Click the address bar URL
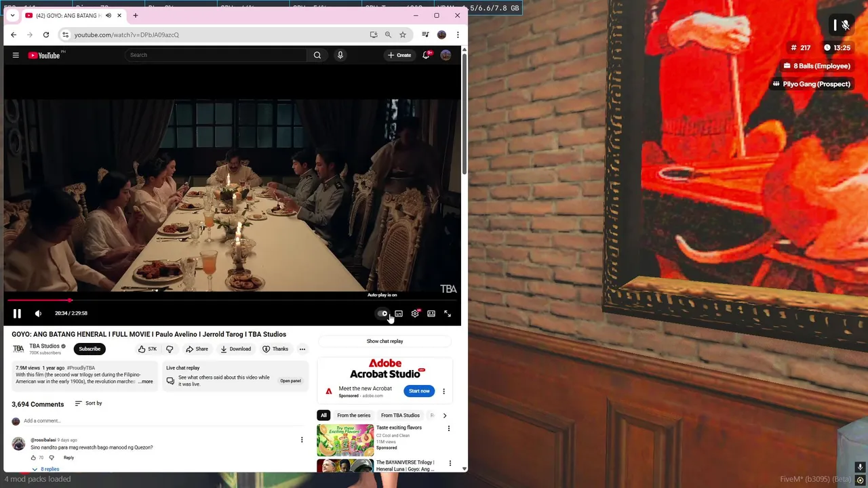This screenshot has width=868, height=488. [x=127, y=35]
